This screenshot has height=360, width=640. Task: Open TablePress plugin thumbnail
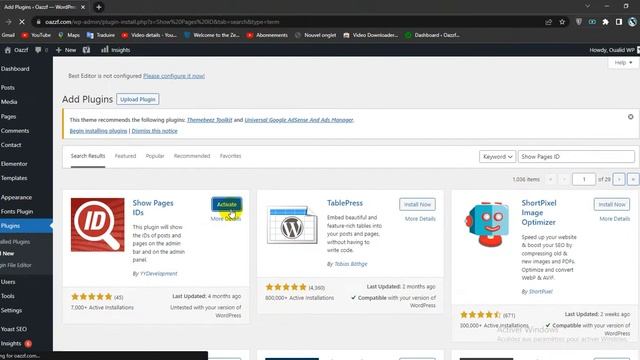292,225
